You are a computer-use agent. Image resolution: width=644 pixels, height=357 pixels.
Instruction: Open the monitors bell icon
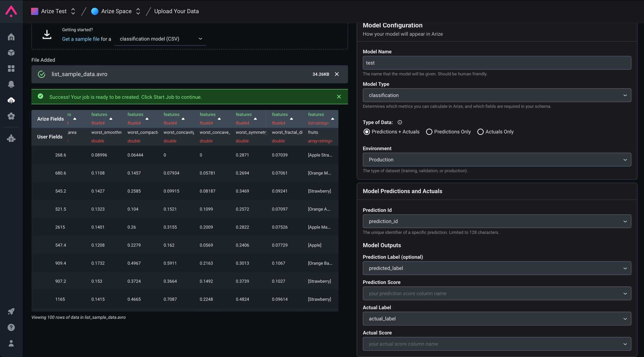pyautogui.click(x=11, y=84)
